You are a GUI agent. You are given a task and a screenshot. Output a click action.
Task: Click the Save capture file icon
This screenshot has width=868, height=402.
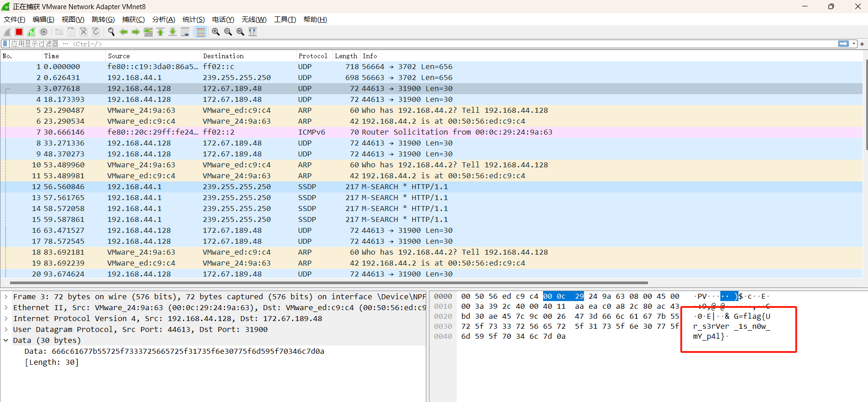(x=71, y=32)
